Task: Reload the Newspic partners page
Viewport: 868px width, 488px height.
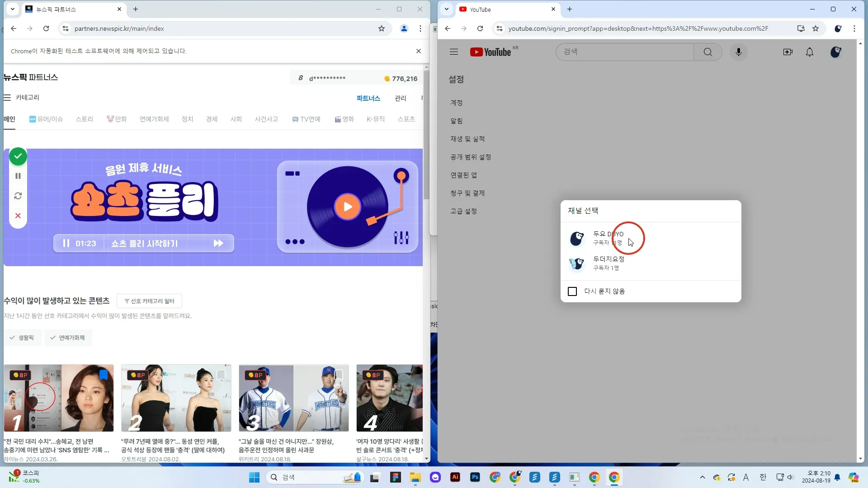Action: [46, 28]
